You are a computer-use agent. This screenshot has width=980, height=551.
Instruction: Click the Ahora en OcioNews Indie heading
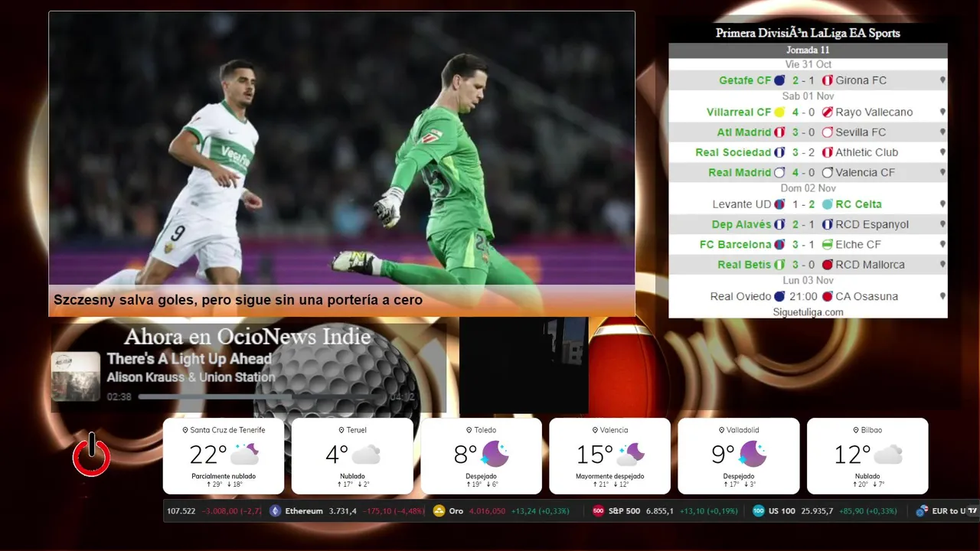coord(247,337)
